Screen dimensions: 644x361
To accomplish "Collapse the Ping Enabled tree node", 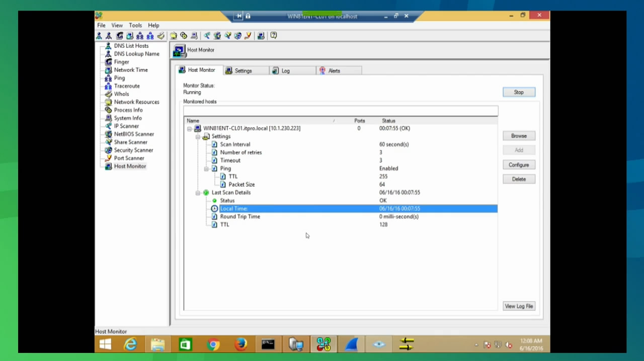I will coord(206,169).
